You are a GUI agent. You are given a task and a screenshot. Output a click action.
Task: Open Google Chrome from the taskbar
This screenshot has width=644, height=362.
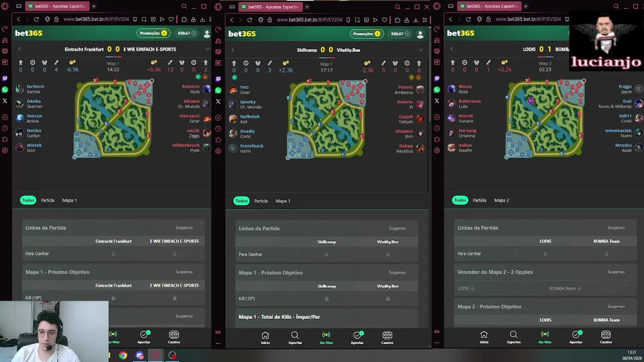coord(123,355)
